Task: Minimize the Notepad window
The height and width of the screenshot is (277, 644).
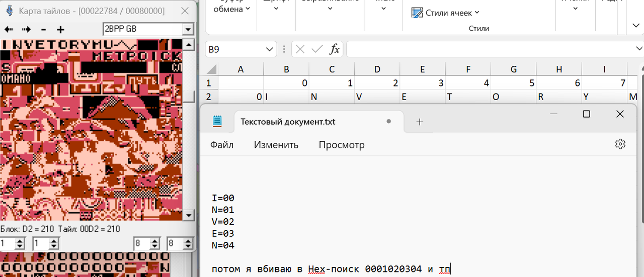Action: pyautogui.click(x=553, y=114)
